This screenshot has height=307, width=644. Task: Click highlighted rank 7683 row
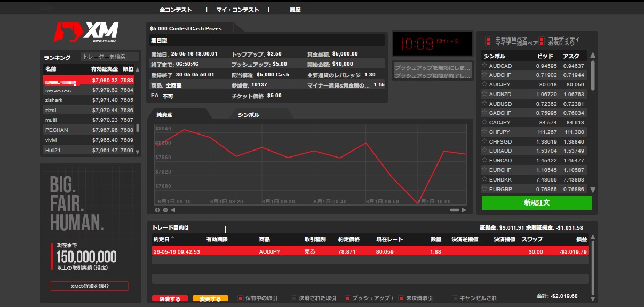click(88, 80)
